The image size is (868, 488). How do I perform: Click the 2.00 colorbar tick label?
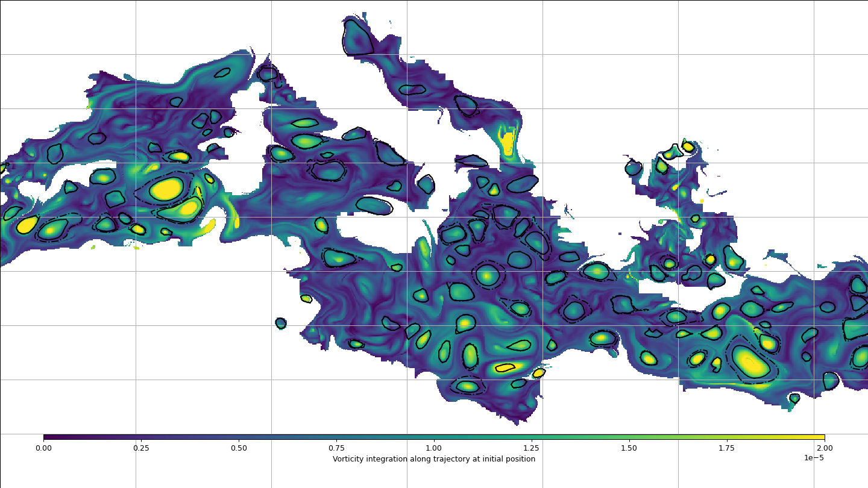click(825, 448)
